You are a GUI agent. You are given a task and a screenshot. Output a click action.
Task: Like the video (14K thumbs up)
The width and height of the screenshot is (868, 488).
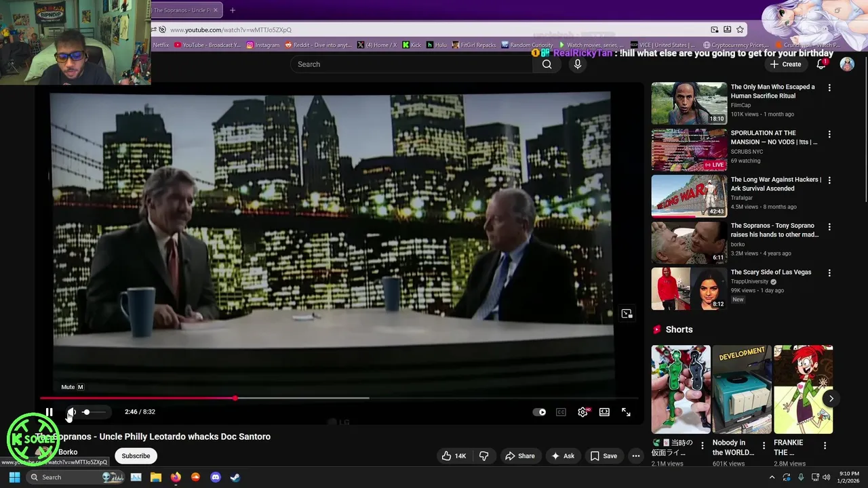[x=454, y=456]
